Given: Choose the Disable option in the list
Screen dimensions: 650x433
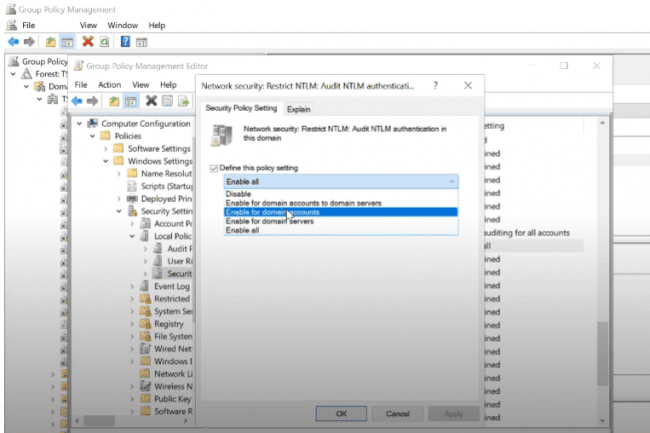Looking at the screenshot, I should pos(240,194).
